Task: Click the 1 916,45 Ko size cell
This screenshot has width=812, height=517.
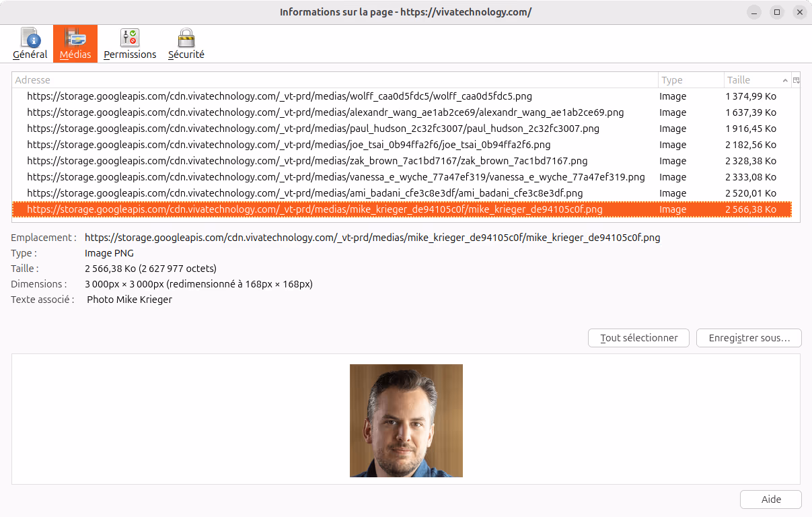Action: (751, 129)
